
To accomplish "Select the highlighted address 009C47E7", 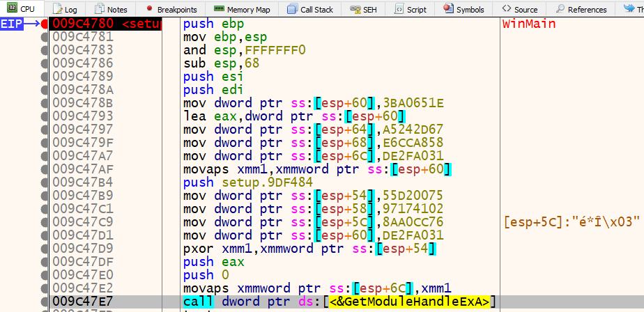I will [82, 302].
